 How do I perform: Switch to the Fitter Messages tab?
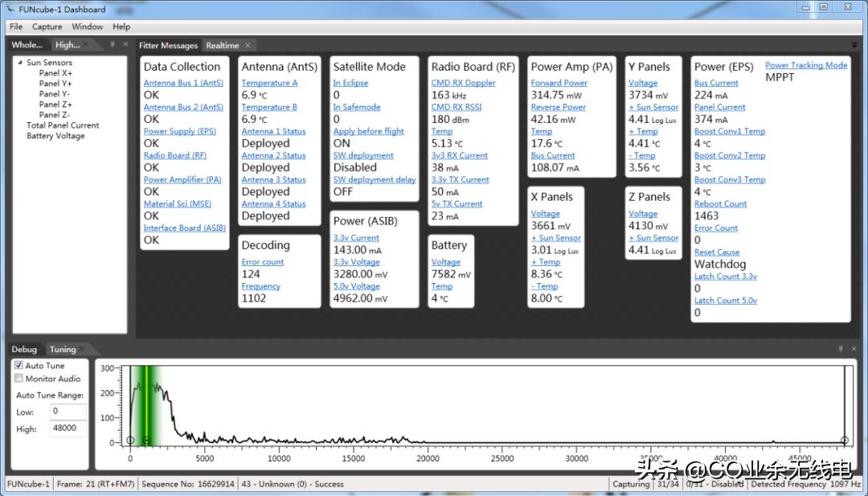tap(168, 45)
